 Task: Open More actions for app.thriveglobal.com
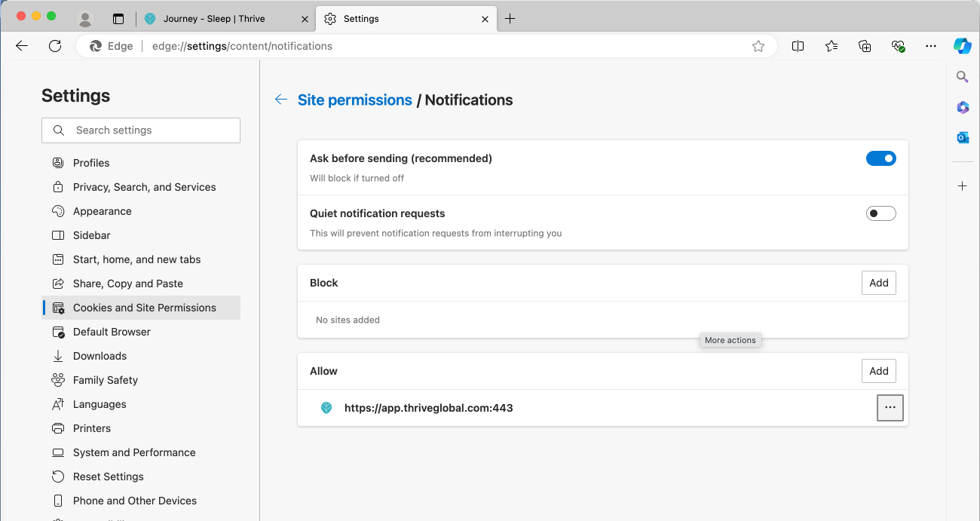pos(890,408)
